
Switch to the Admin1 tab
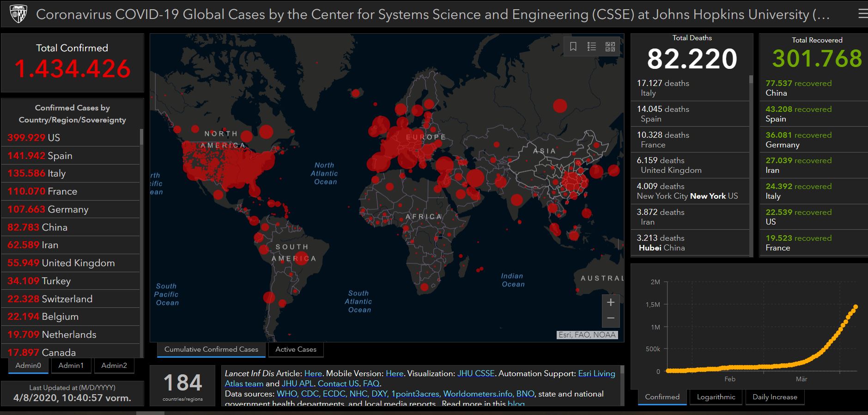[71, 366]
